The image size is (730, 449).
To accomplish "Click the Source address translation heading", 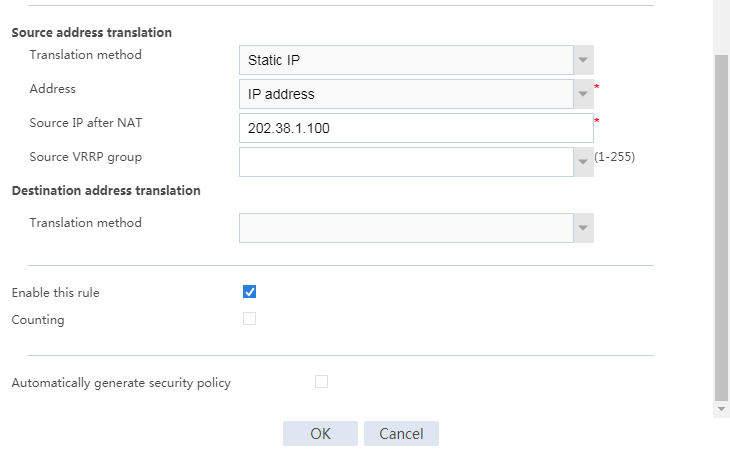I will coord(91,32).
